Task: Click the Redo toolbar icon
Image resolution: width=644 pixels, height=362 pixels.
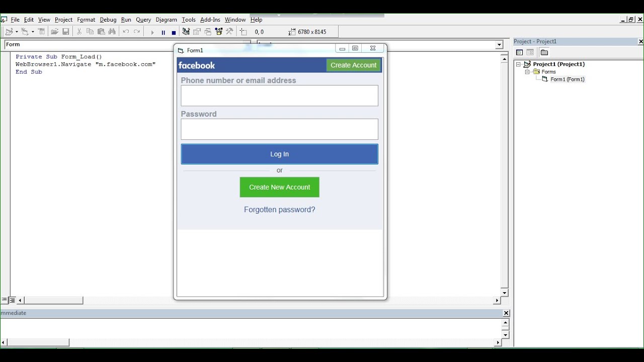Action: [x=137, y=32]
